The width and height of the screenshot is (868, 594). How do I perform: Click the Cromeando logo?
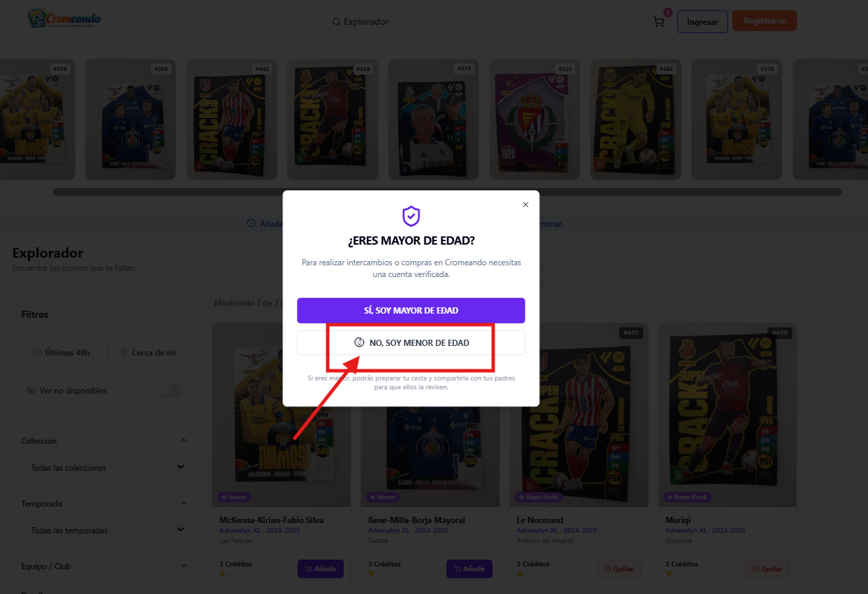click(64, 19)
